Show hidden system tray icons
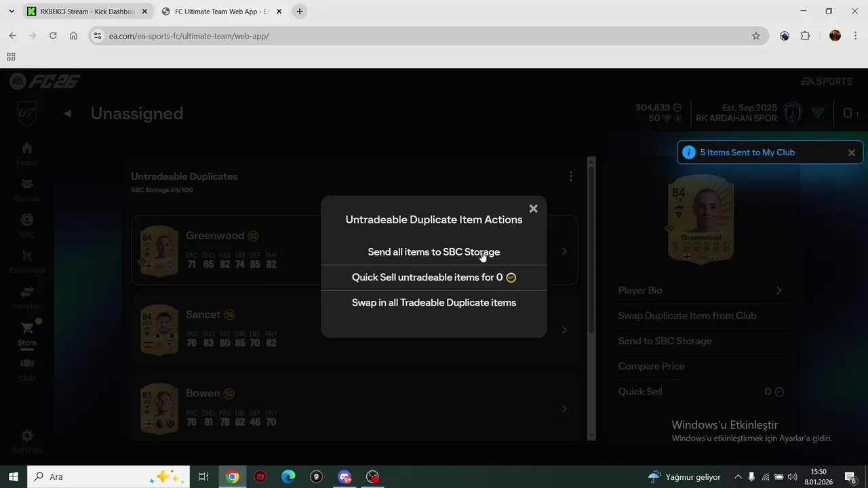 click(x=738, y=476)
